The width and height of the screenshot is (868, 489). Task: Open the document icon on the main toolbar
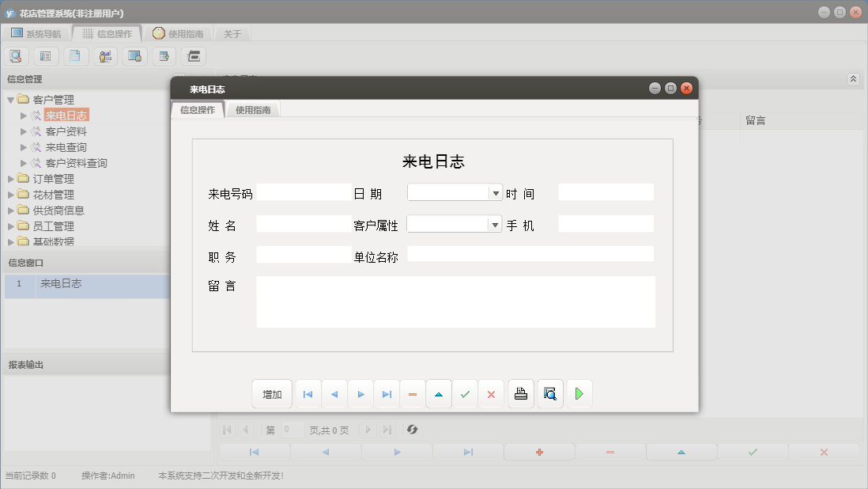pyautogui.click(x=75, y=56)
